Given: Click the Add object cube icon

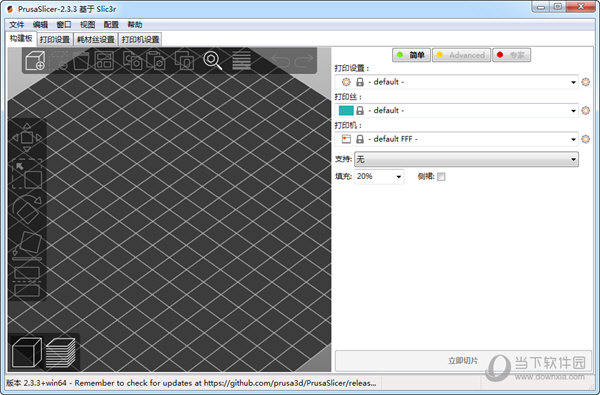Looking at the screenshot, I should (x=35, y=60).
